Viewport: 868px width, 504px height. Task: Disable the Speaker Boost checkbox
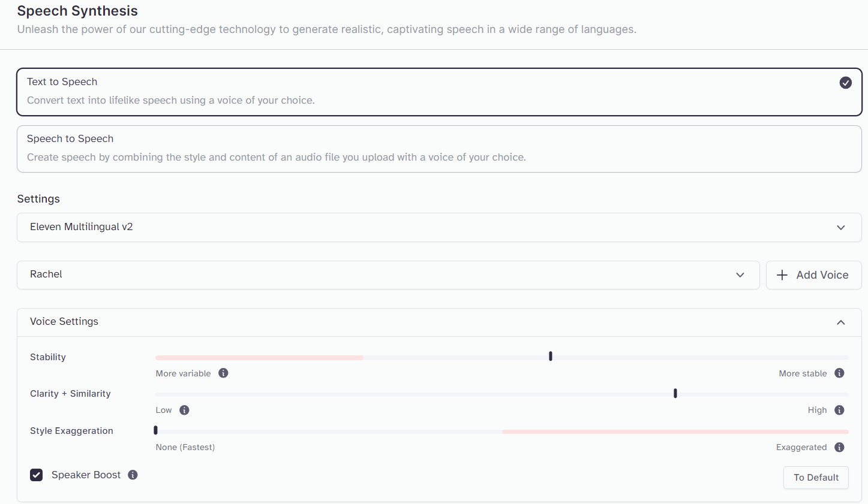click(x=37, y=475)
